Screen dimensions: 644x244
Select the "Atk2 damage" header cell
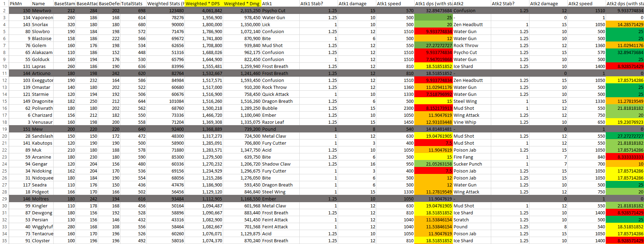[548, 3]
